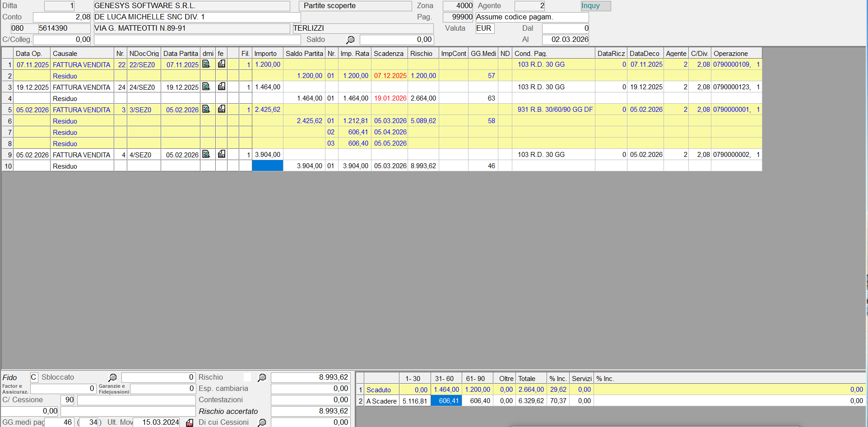Click the highlighted 606,41 cell in A Scadere

point(446,401)
